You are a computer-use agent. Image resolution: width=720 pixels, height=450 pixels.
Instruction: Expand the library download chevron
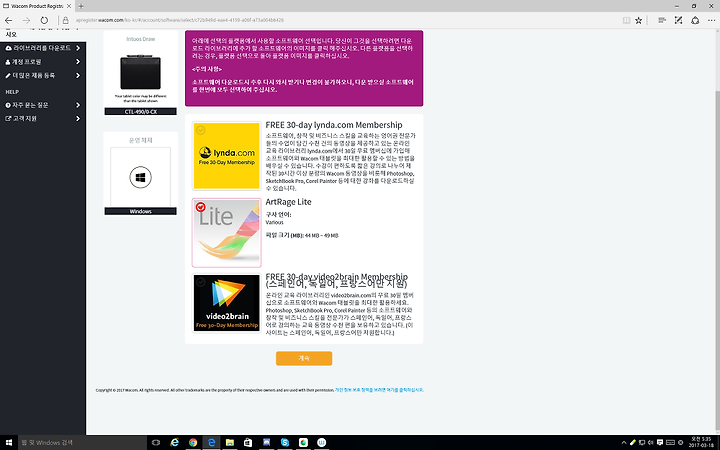click(78, 48)
